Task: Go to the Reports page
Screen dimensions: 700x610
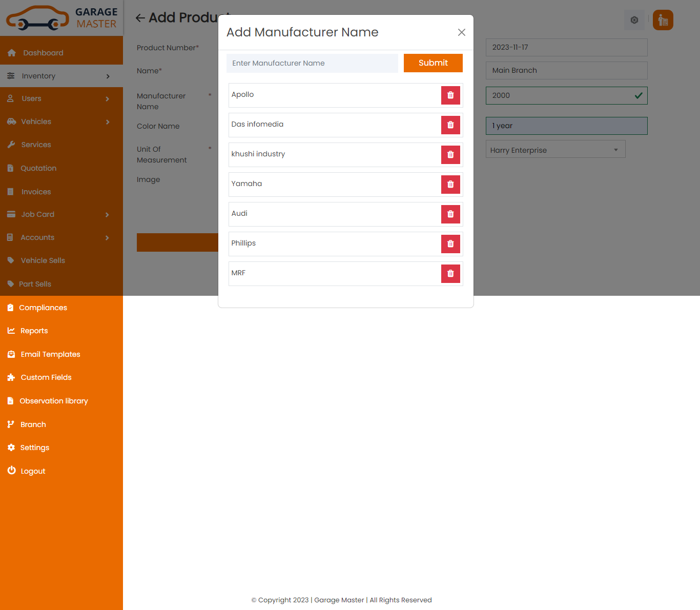Action: 34,331
